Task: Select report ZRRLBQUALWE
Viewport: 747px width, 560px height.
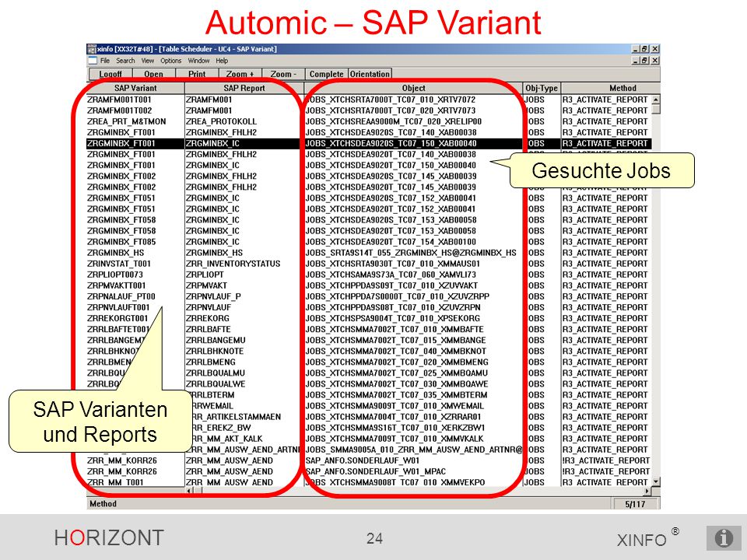Action: [x=216, y=384]
